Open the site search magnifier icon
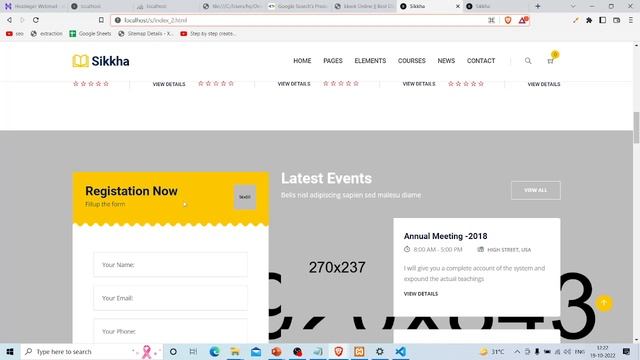Image resolution: width=640 pixels, height=360 pixels. [x=528, y=61]
